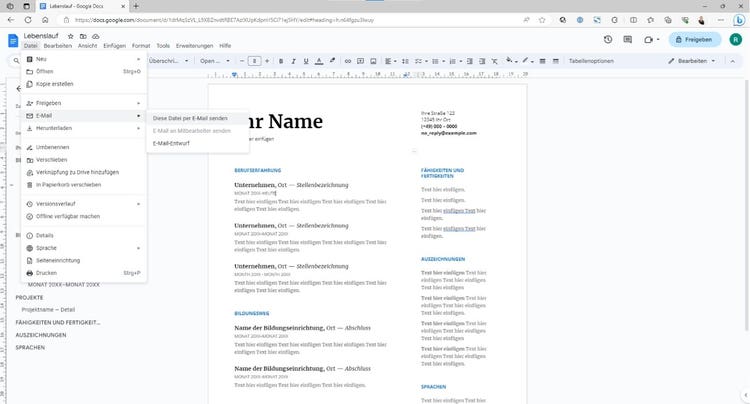Open the border color pen tool
The width and height of the screenshot is (750, 404).
527,61
